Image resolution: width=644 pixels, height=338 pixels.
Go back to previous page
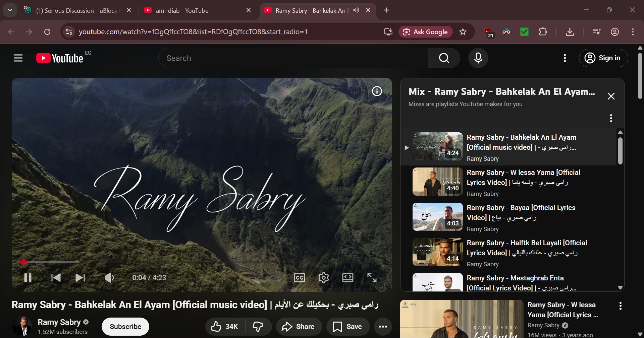(11, 32)
